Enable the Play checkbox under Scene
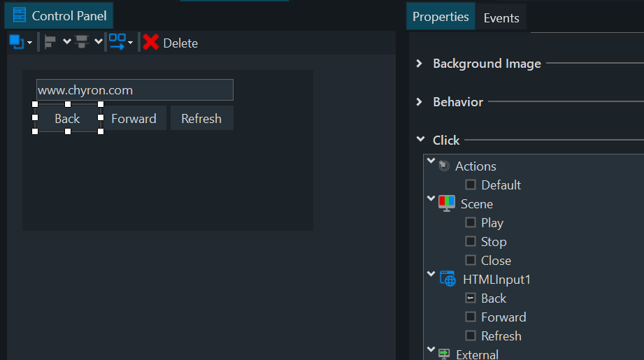Viewport: 644px width, 360px height. click(471, 222)
